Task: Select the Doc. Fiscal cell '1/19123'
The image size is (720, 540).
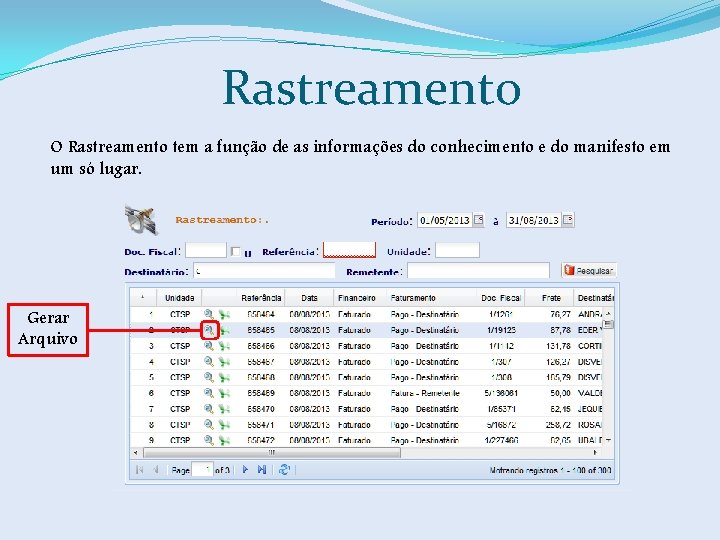Action: pyautogui.click(x=501, y=330)
